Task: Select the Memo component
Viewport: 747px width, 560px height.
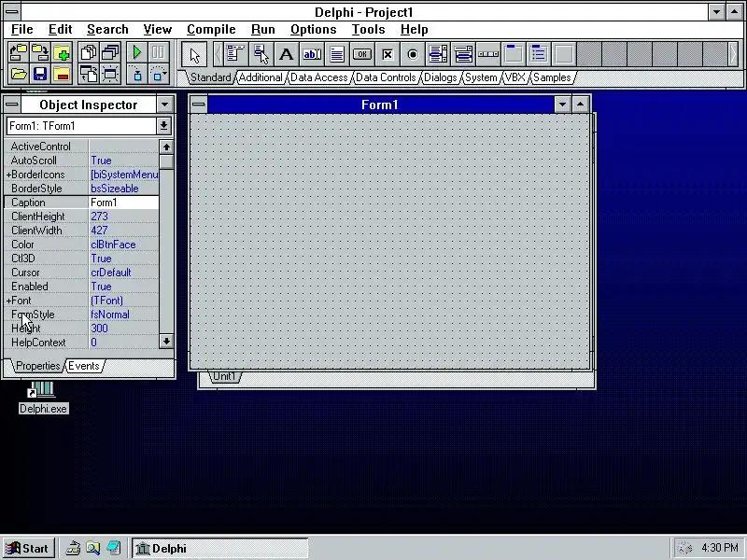Action: pos(337,54)
